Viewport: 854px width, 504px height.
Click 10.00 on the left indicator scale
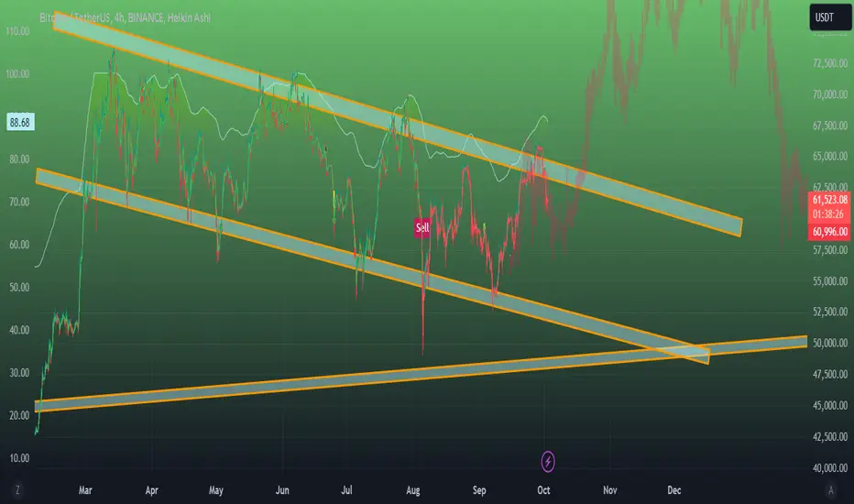coord(19,457)
